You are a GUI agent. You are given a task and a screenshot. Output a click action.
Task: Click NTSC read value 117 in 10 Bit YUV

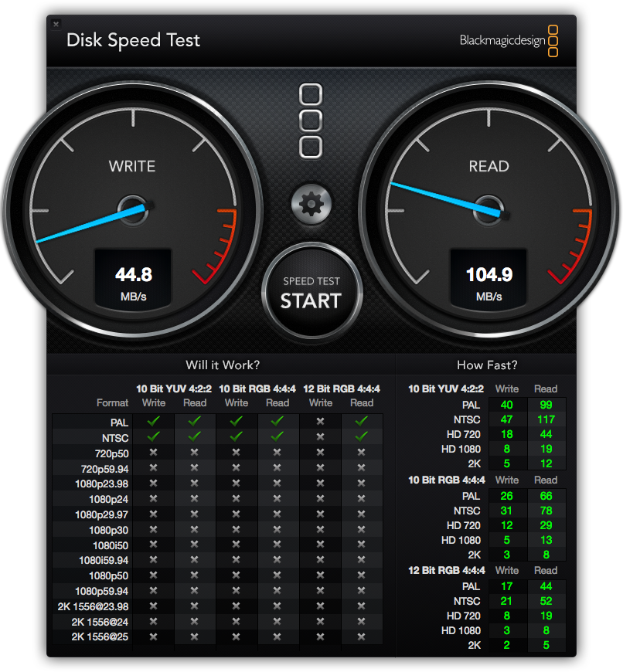click(546, 419)
